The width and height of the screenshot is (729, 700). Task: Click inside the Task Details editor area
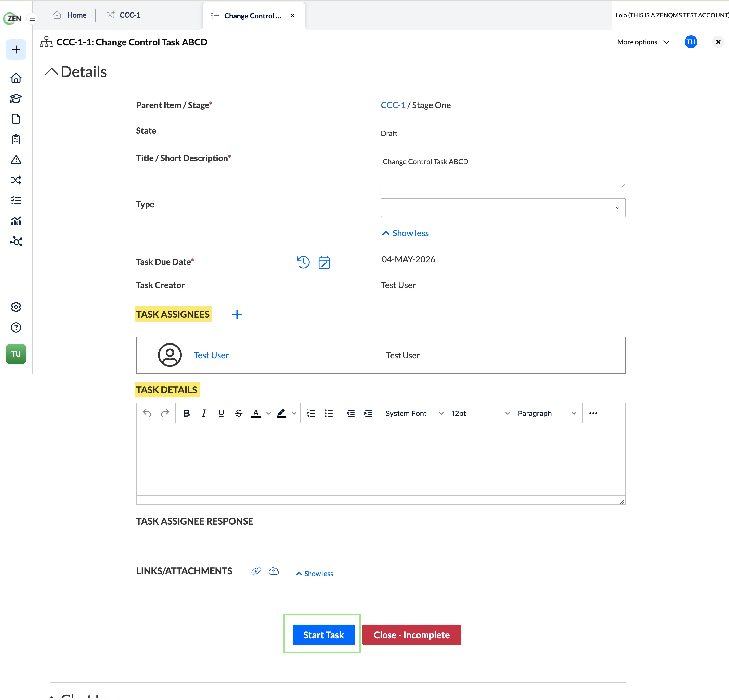coord(381,459)
